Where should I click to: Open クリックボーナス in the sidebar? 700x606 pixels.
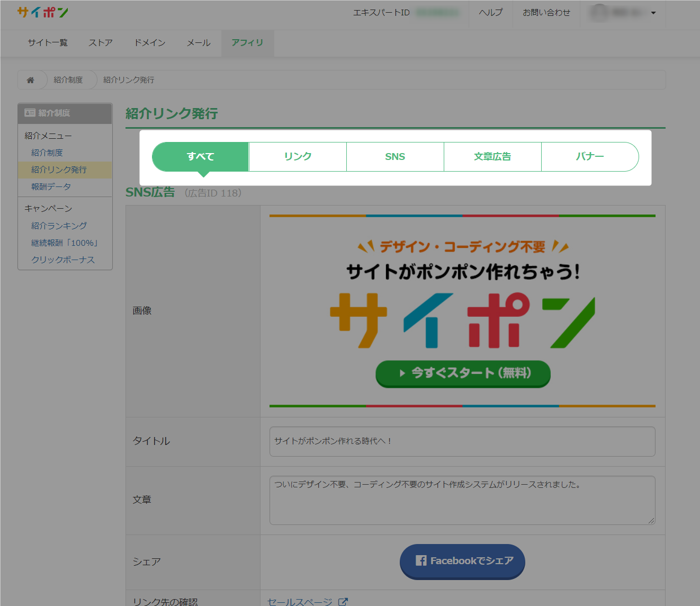click(x=63, y=260)
